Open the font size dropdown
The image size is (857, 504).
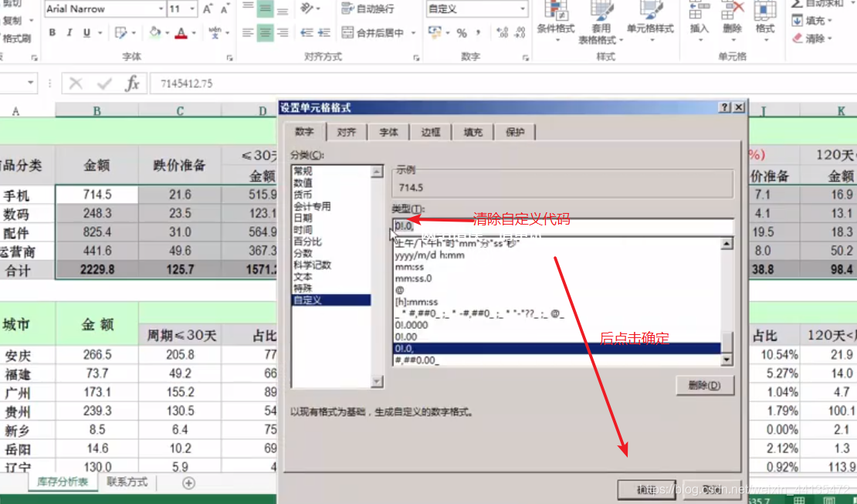(x=191, y=8)
